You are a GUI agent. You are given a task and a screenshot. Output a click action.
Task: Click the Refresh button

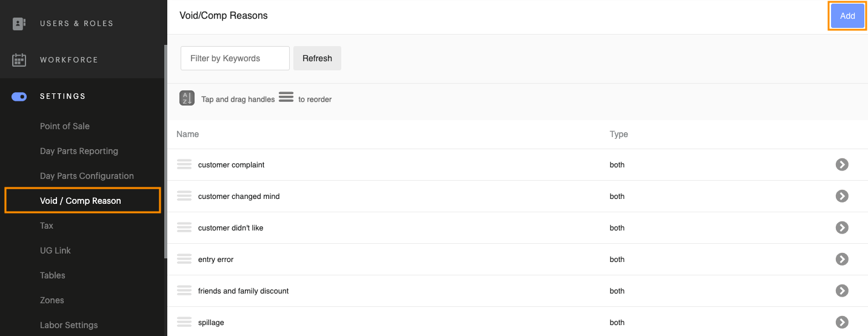[317, 58]
